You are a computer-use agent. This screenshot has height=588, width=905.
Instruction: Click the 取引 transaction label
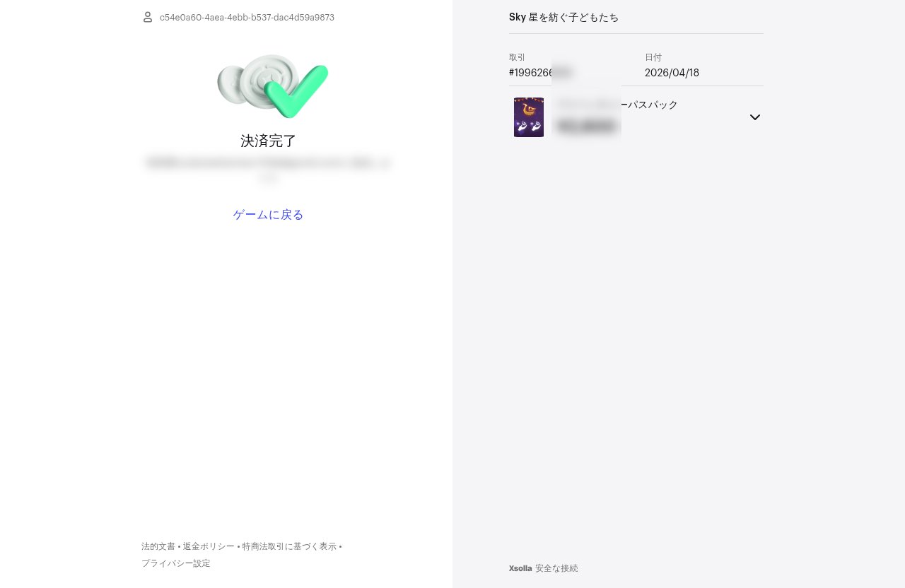[x=517, y=57]
